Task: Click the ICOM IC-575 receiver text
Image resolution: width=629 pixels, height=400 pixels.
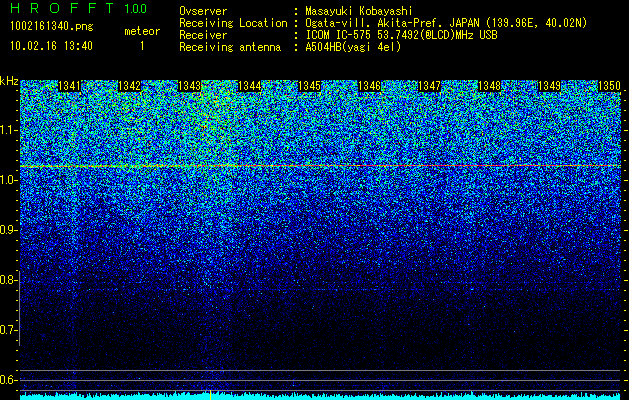Action: pyautogui.click(x=401, y=35)
